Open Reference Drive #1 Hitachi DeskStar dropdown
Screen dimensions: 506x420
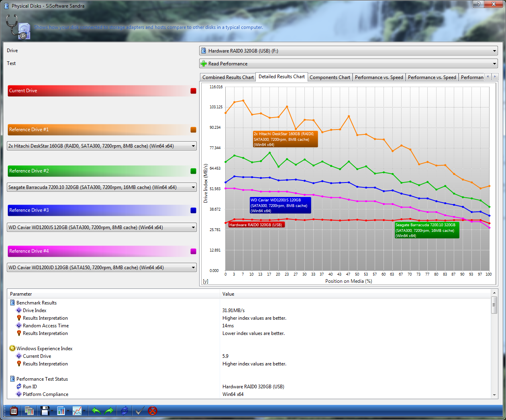click(102, 146)
